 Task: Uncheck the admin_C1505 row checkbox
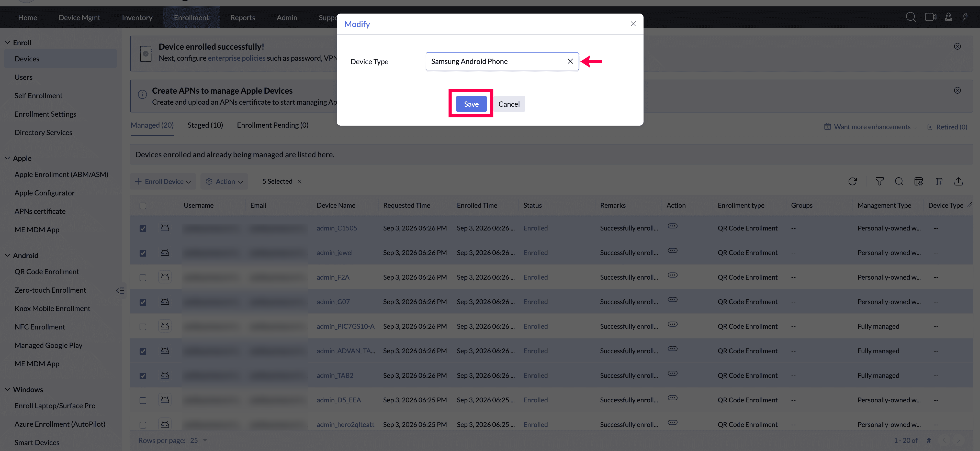143,229
